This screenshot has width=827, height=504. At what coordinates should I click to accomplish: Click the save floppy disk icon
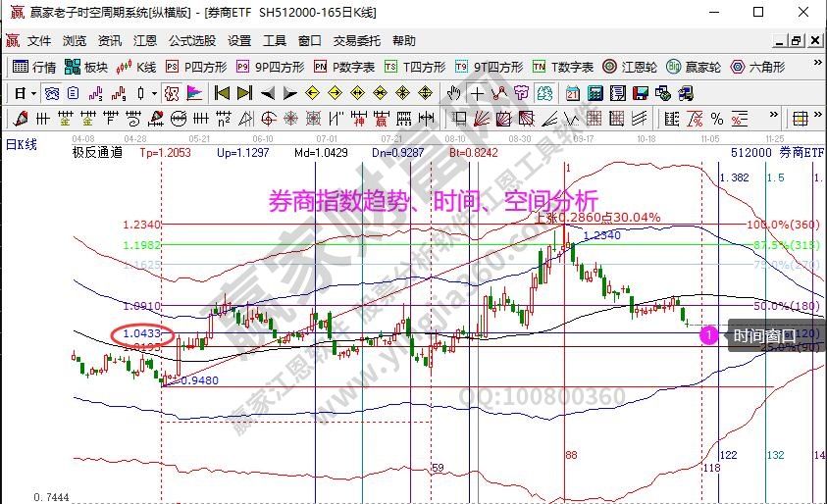click(x=641, y=94)
